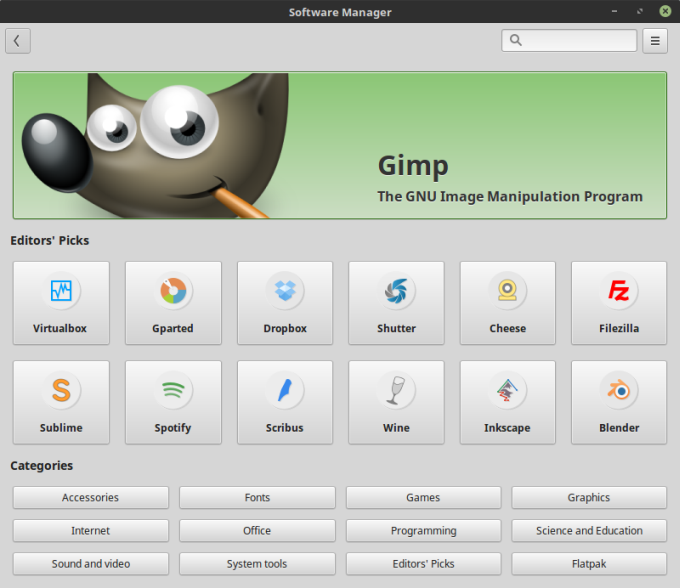
Task: Open the Filezilla app tile
Action: pyautogui.click(x=619, y=303)
